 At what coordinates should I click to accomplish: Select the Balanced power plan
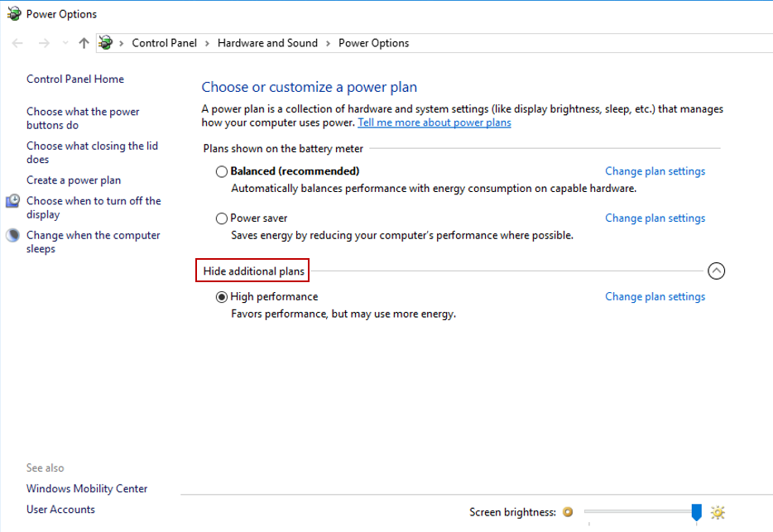[221, 171]
